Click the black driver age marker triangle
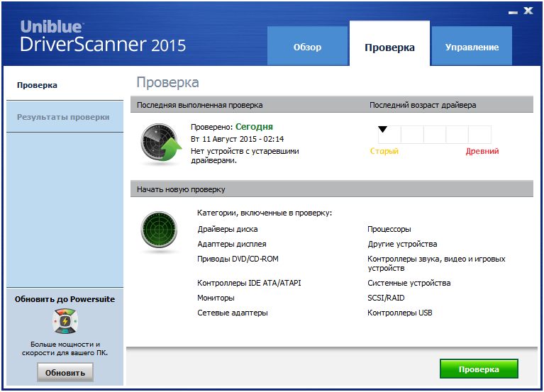Image resolution: width=544 pixels, height=392 pixels. point(383,129)
